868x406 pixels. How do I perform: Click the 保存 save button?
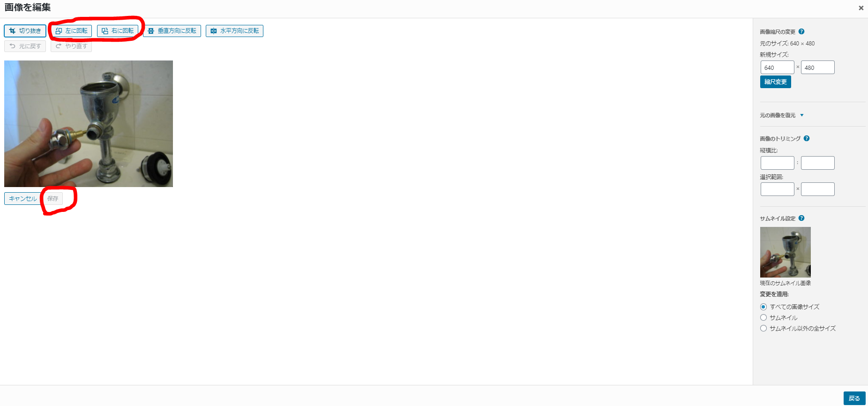click(x=52, y=198)
